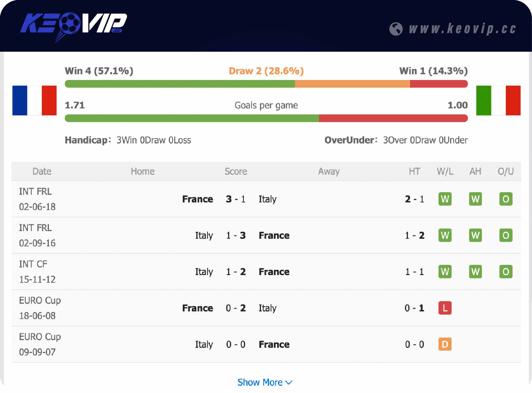The height and width of the screenshot is (393, 532).
Task: Click the Date column header
Action: tap(42, 171)
